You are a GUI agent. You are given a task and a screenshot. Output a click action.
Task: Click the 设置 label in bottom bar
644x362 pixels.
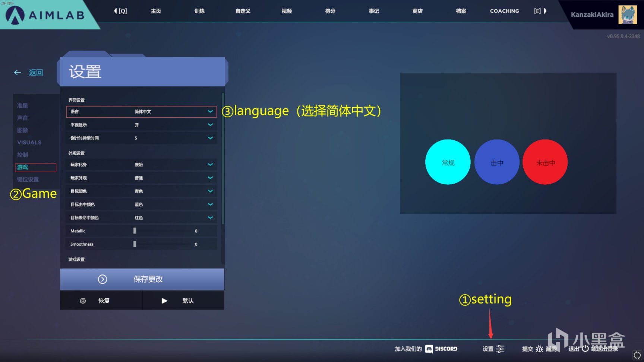(488, 349)
